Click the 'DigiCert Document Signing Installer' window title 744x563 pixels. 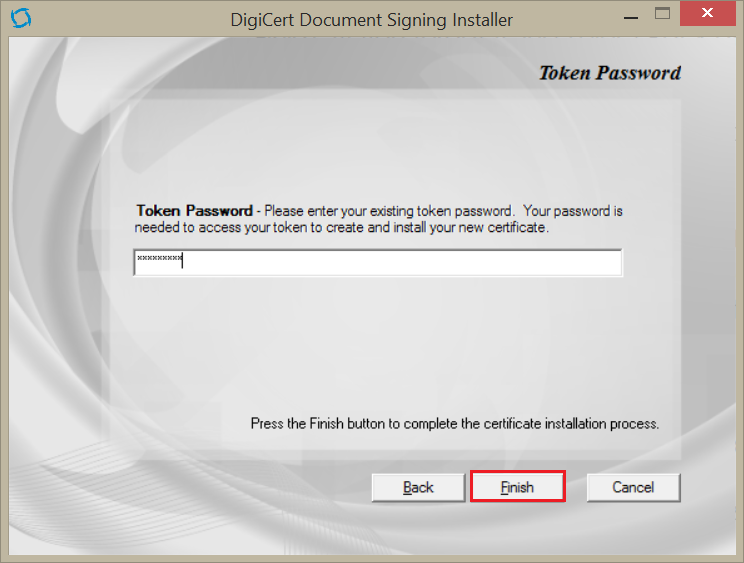click(x=371, y=20)
